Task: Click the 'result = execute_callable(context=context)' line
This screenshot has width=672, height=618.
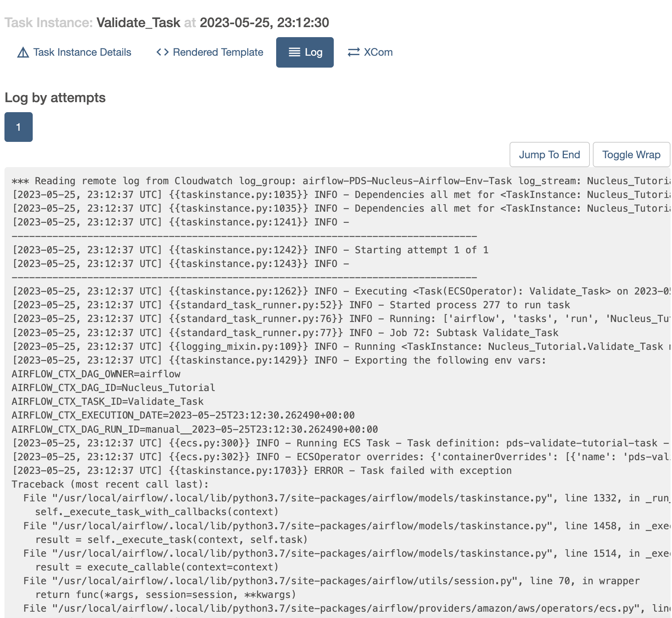Action: pos(157,567)
